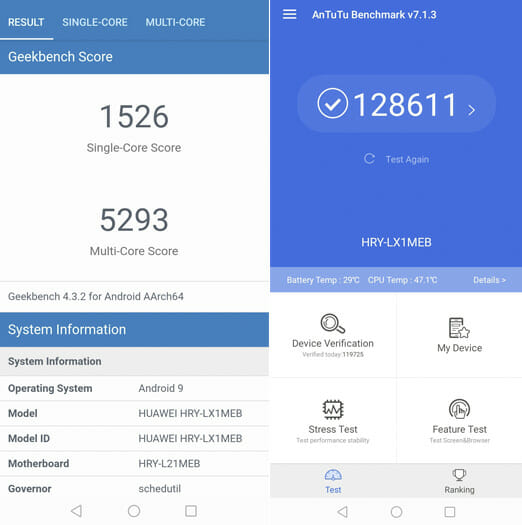Click the HRY-LX1MEB device name in AnTuTu
Screen dimensions: 522x525
396,242
